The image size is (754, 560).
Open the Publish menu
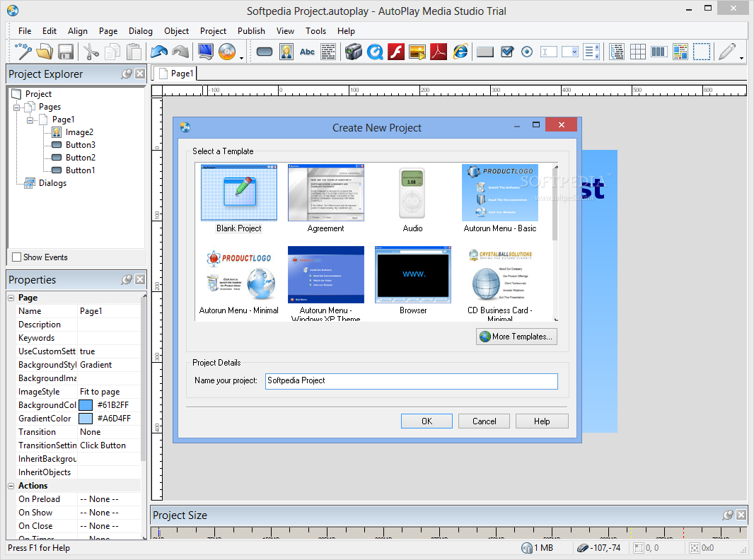[251, 31]
